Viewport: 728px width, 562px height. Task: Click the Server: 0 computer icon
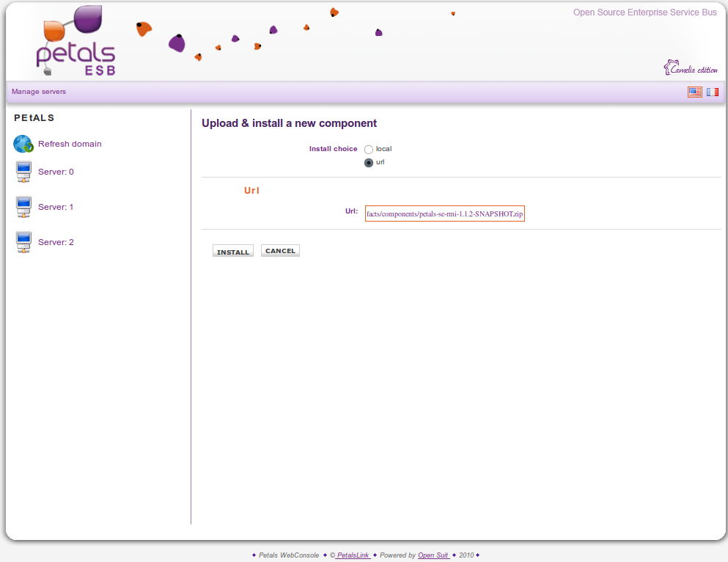[23, 172]
